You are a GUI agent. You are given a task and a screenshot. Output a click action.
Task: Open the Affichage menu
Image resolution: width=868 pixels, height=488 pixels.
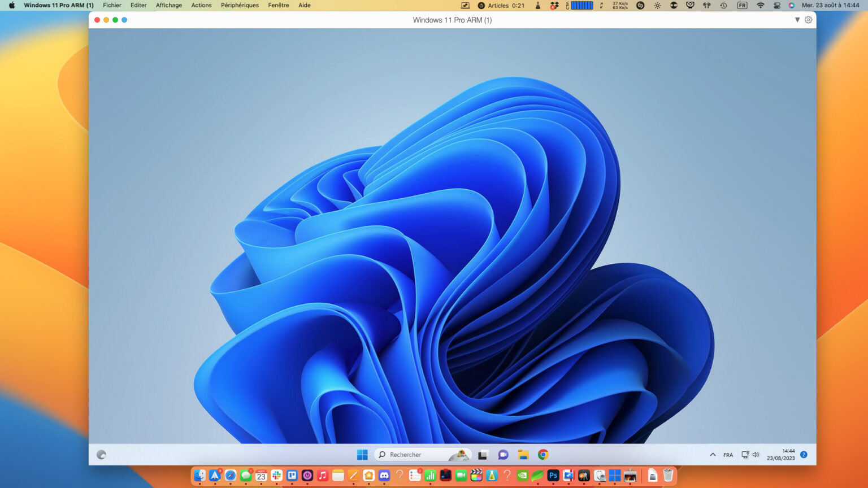168,5
